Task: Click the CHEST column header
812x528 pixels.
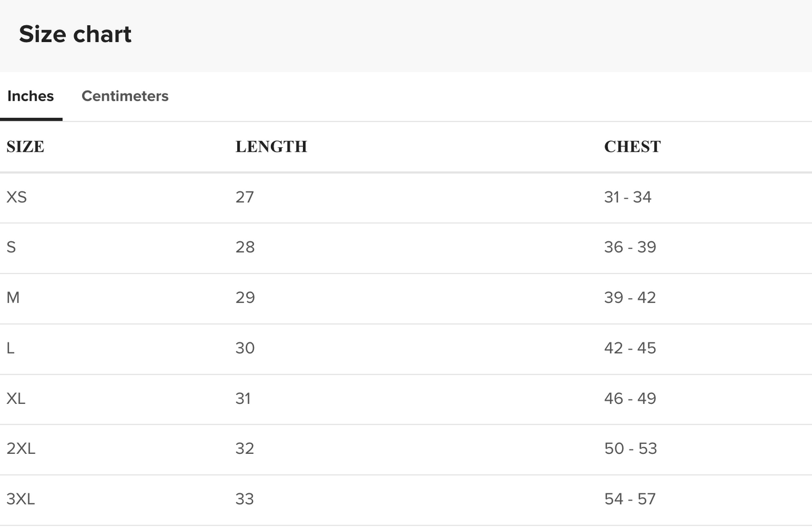Action: tap(632, 147)
